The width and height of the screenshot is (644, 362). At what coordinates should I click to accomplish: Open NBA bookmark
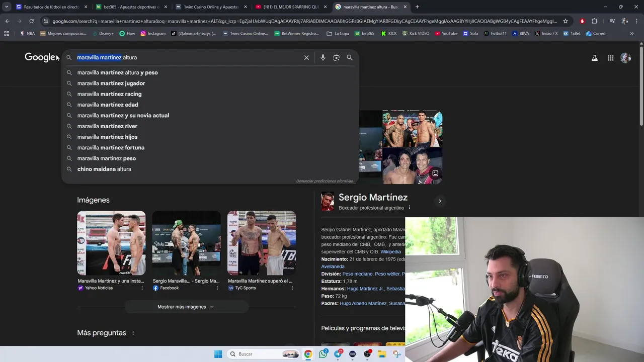coord(27,34)
